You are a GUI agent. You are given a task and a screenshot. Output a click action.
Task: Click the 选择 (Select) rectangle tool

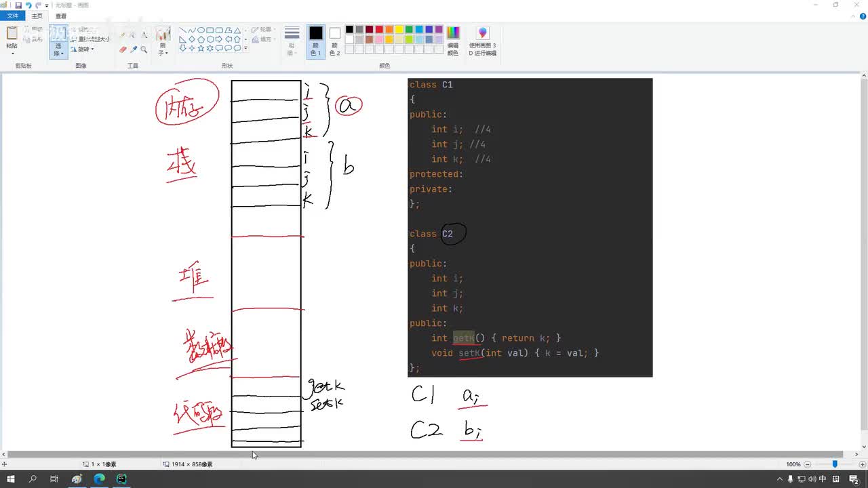58,33
